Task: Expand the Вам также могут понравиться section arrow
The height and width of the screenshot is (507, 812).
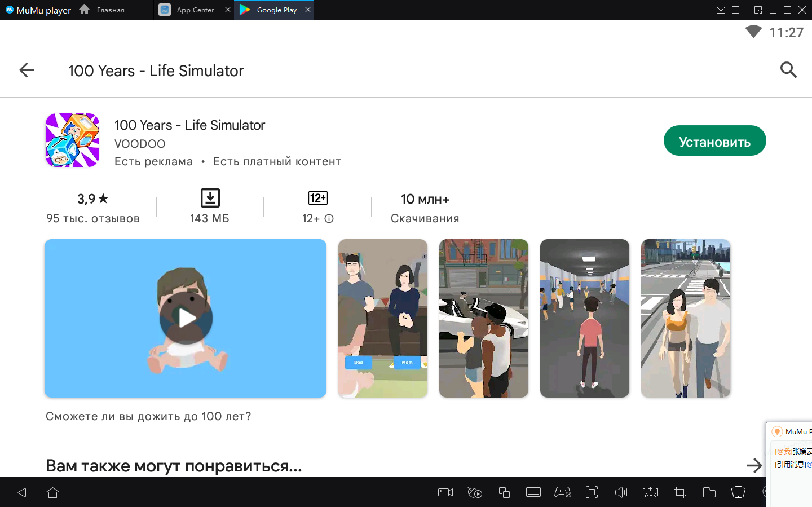Action: click(x=753, y=465)
